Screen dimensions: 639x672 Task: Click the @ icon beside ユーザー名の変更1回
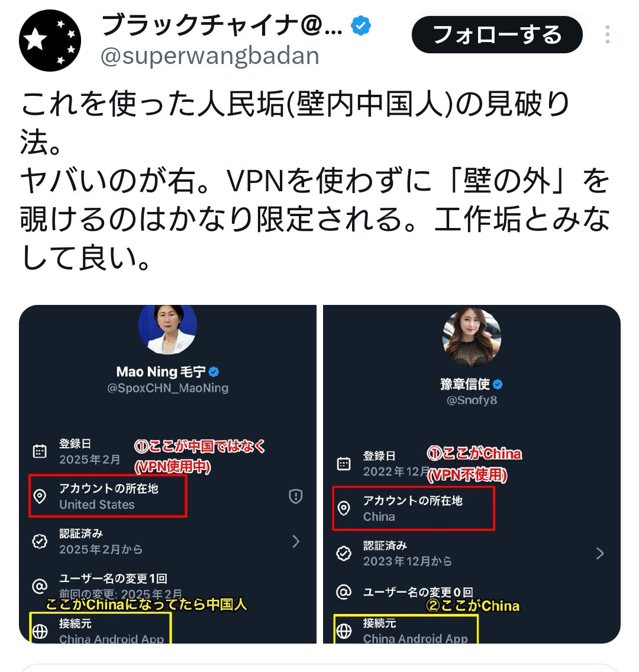point(40,586)
